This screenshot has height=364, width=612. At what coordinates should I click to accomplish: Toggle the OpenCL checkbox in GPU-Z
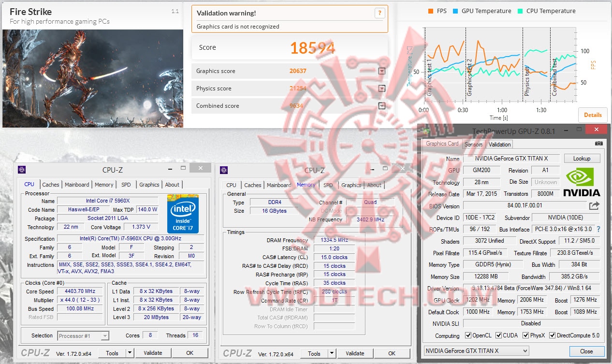tap(468, 335)
